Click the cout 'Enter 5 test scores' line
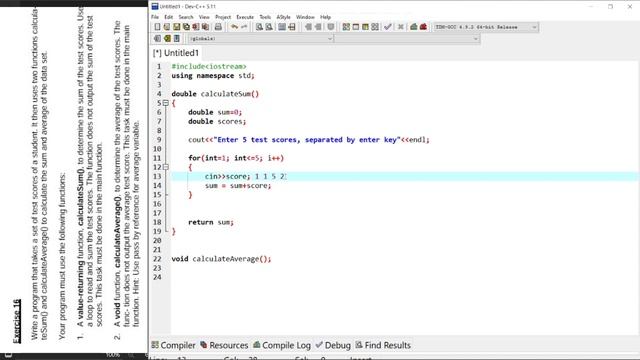 [309, 140]
